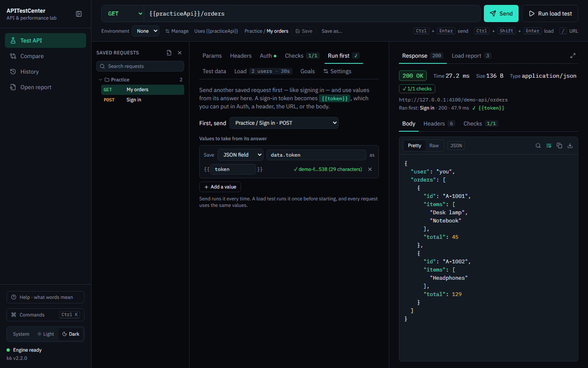Select the response Body tab

408,123
